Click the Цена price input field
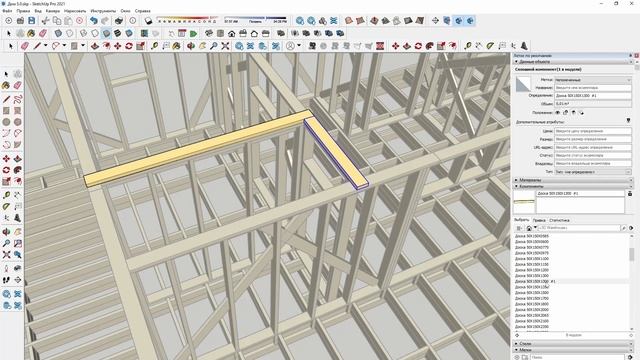Image resolution: width=640 pixels, height=360 pixels. tap(593, 131)
